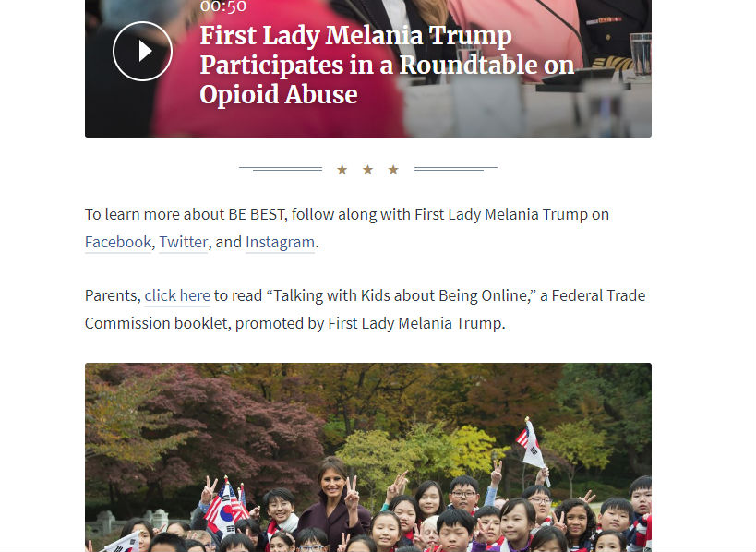Viewport: 756px width, 552px height.
Task: Click the 'Federal Trade Commission booklet' sentence
Action: click(x=365, y=309)
